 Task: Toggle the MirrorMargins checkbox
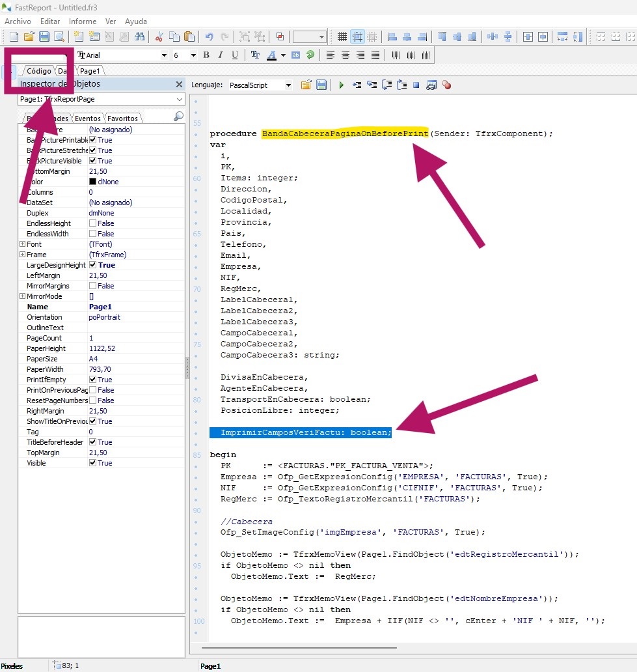point(93,286)
